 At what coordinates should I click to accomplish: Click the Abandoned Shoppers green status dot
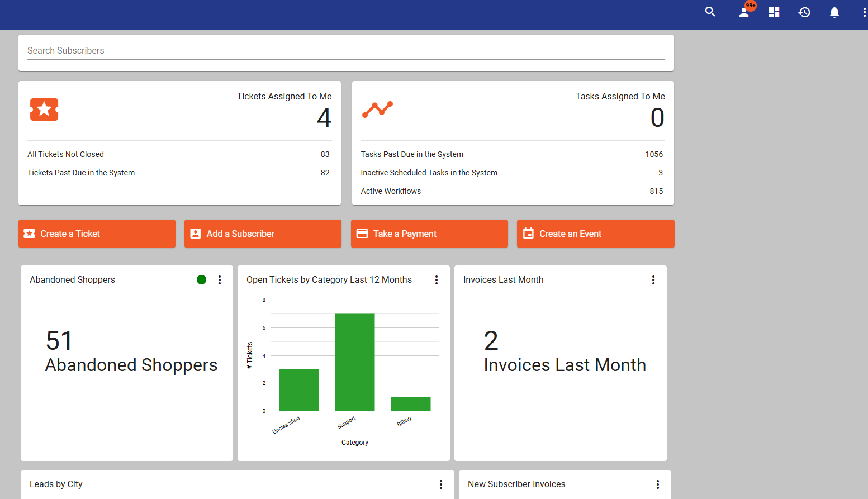[202, 280]
